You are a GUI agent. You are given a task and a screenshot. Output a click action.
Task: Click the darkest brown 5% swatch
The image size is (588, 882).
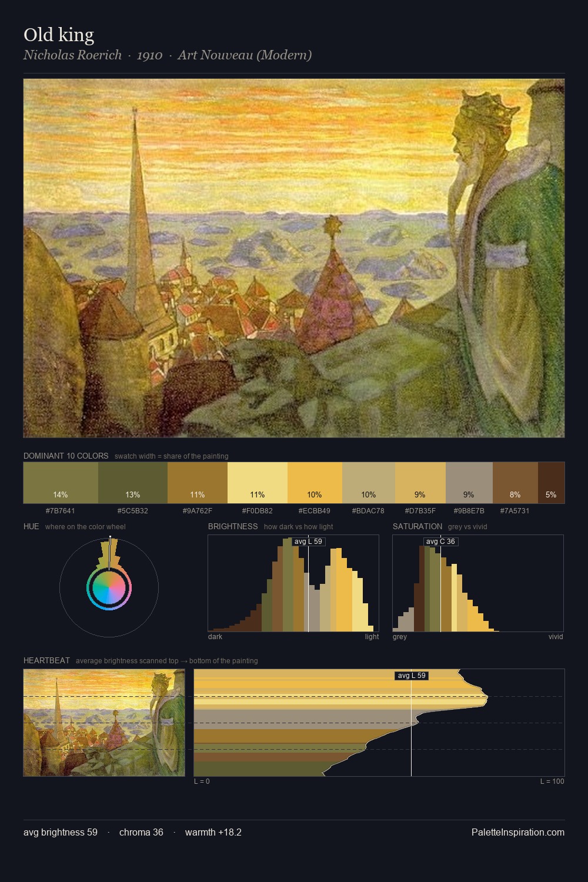(551, 483)
